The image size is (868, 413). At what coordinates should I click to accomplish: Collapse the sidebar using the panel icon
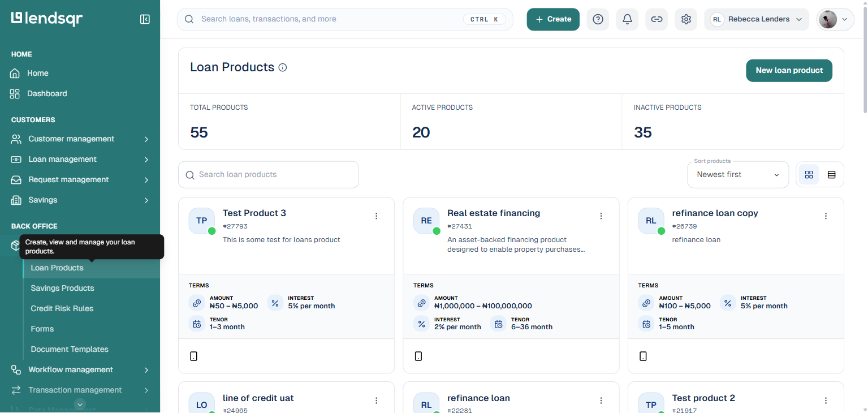click(x=145, y=19)
